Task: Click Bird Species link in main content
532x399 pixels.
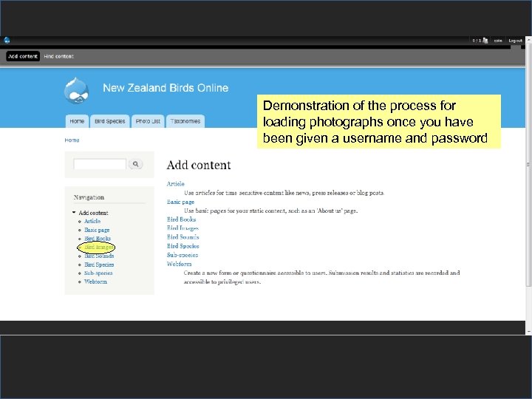Action: click(183, 246)
